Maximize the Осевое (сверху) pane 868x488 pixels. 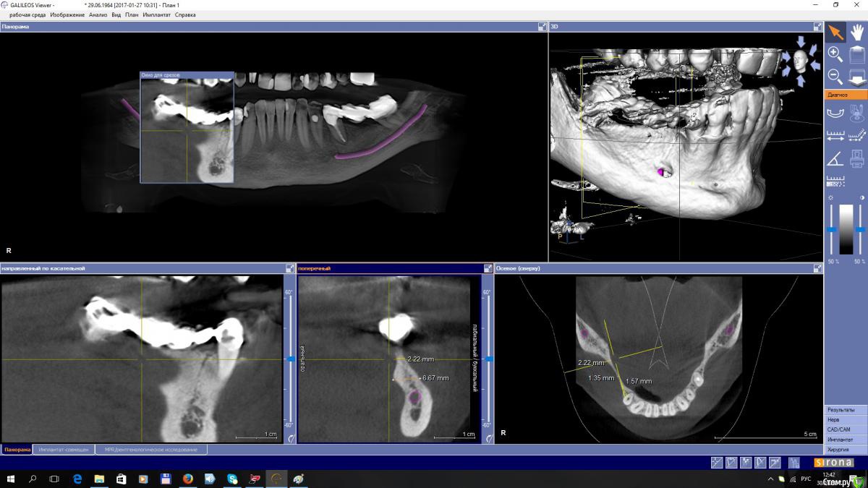[818, 268]
